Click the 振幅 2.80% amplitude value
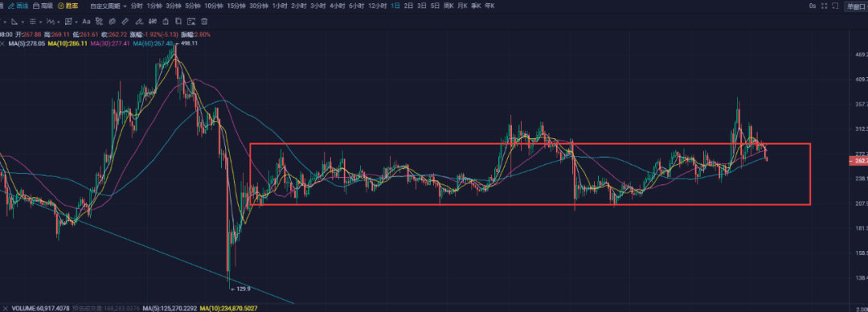 coord(195,35)
